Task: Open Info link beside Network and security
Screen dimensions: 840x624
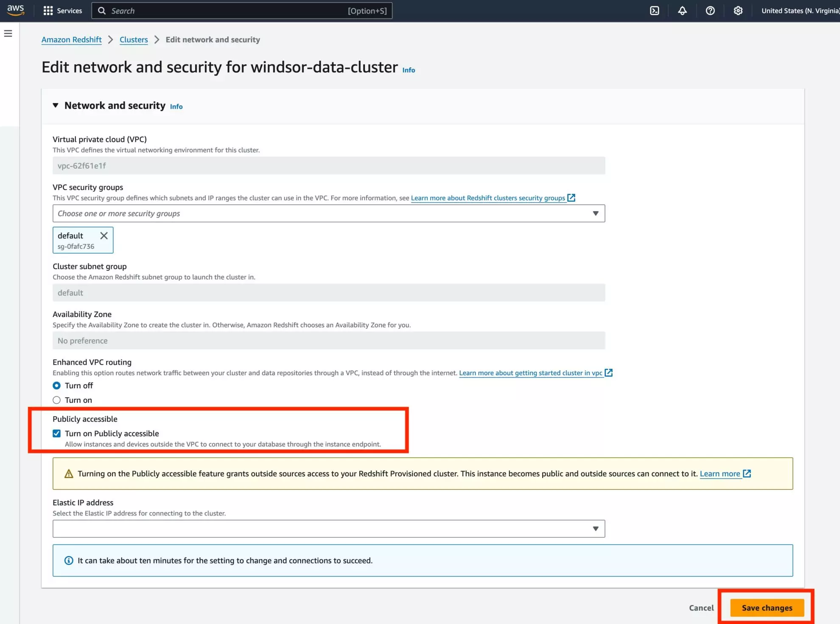Action: 176,106
